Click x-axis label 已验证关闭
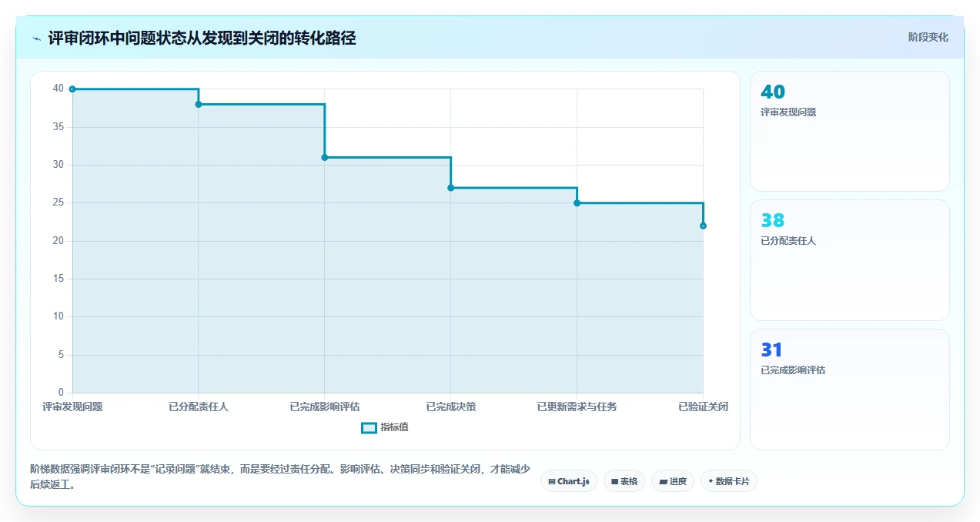Screen dimensions: 980x522 click(703, 407)
